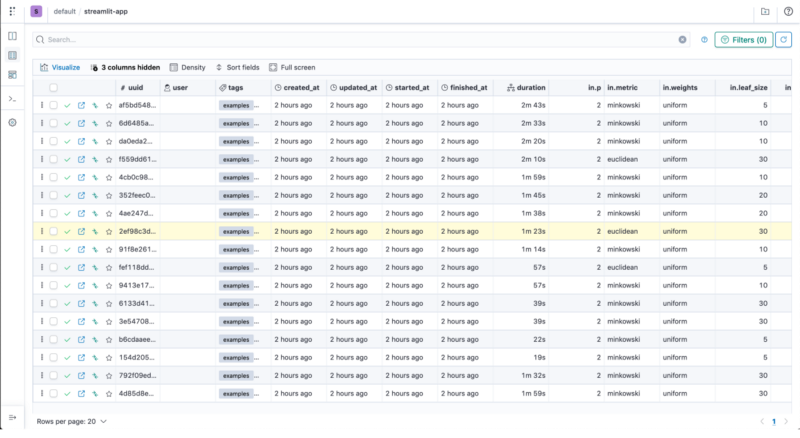The image size is (800, 438).
Task: Open the Filters (0) button
Action: 743,39
